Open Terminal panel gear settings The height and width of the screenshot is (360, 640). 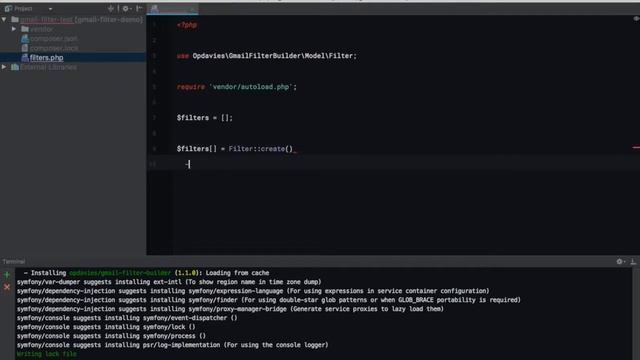tap(619, 261)
